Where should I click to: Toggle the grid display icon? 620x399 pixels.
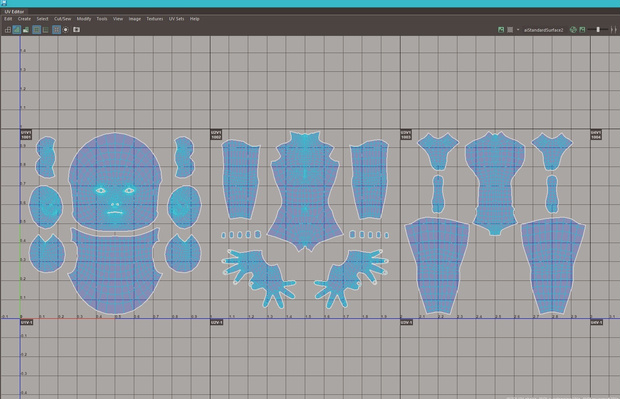36,30
